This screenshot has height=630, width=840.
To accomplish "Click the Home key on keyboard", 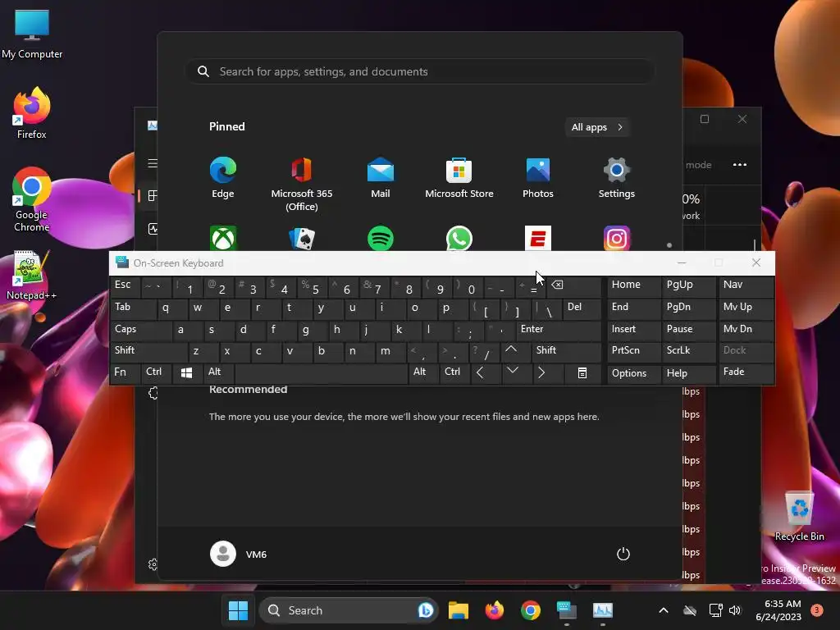I will [634, 286].
